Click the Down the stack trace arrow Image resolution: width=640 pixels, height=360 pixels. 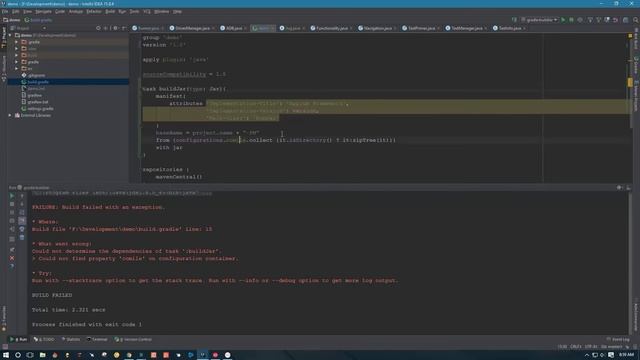click(22, 204)
